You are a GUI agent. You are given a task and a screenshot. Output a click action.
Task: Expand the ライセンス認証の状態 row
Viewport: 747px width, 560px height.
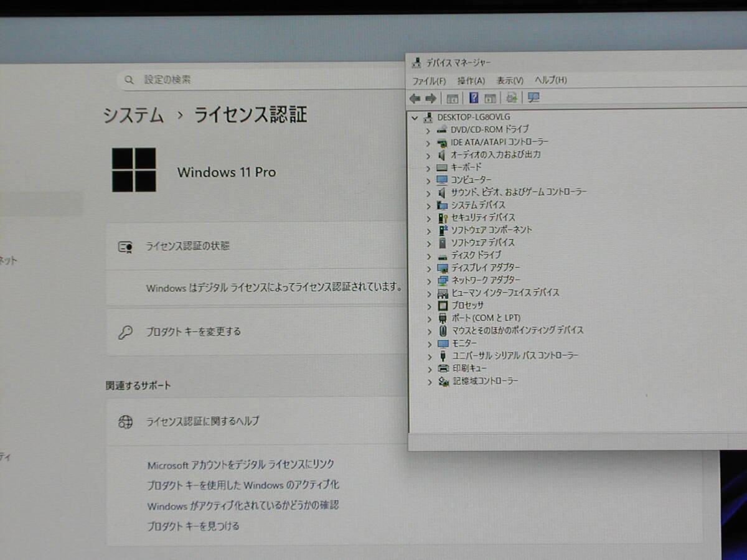coord(256,246)
